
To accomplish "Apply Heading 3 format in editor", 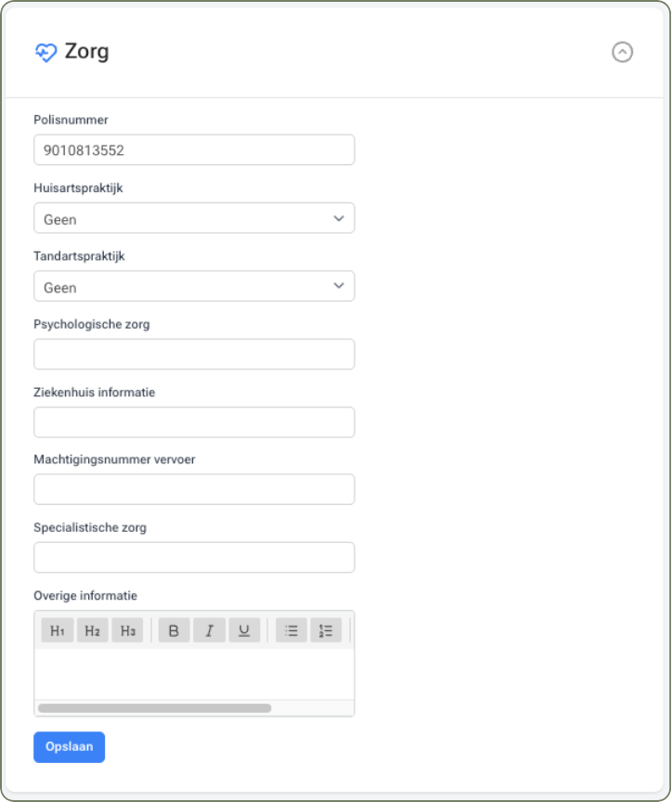I will (127, 631).
